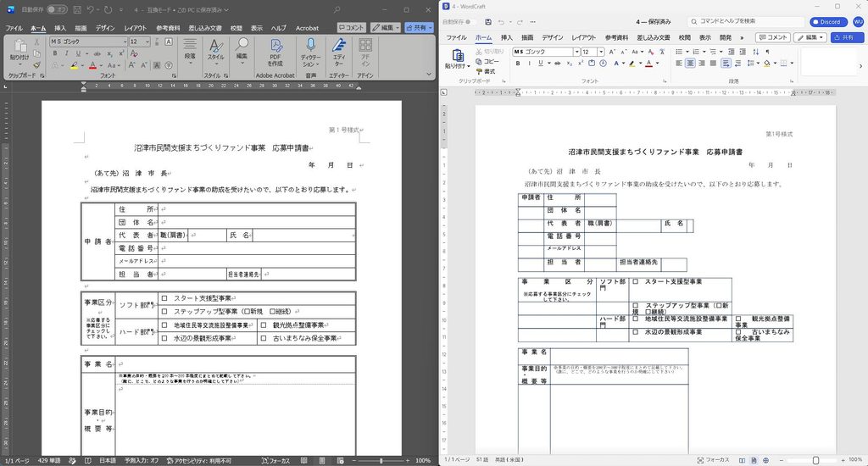Click フォーカス button in Word status bar
The image size is (868, 466).
click(275, 460)
